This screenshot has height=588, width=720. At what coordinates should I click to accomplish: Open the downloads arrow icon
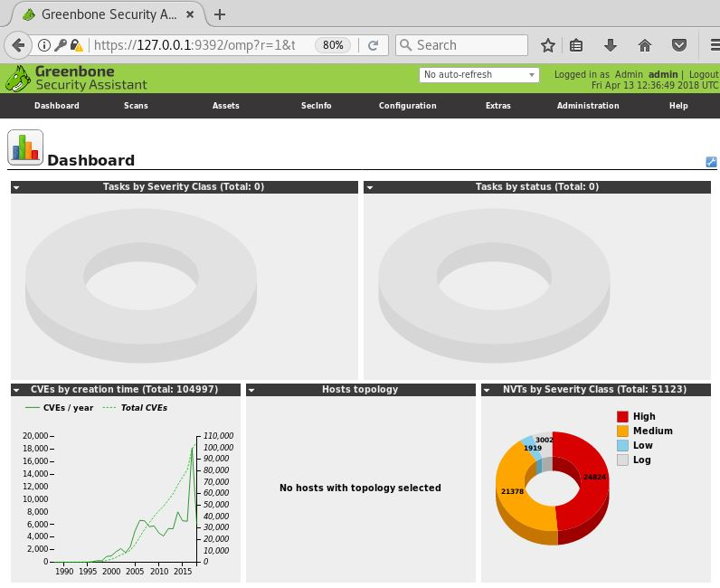coord(611,45)
